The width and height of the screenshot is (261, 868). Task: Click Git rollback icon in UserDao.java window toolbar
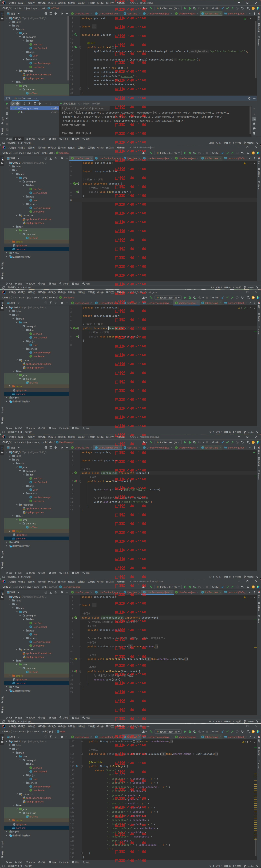tap(242, 153)
